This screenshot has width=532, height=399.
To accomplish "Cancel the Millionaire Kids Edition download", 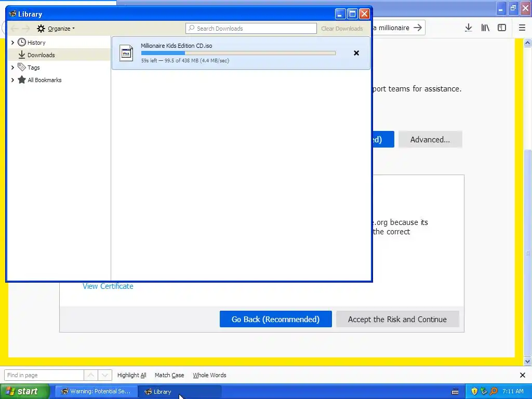I will 356,53.
